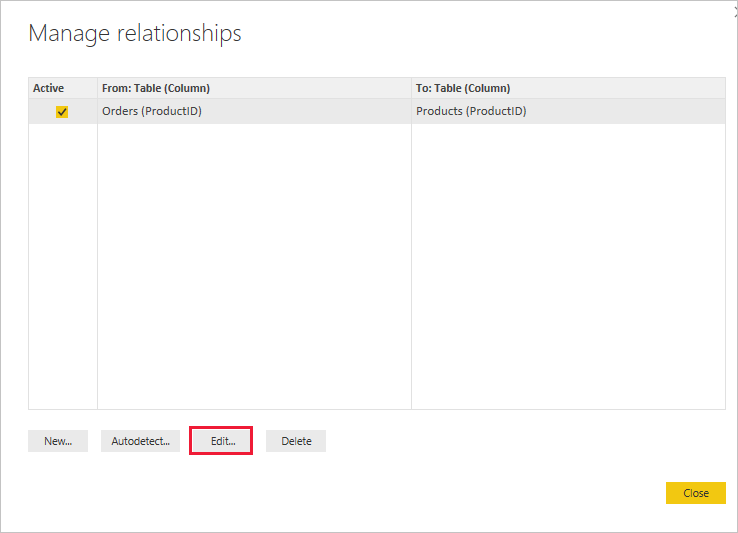Click the Edit... button
This screenshot has width=738, height=533.
(221, 441)
